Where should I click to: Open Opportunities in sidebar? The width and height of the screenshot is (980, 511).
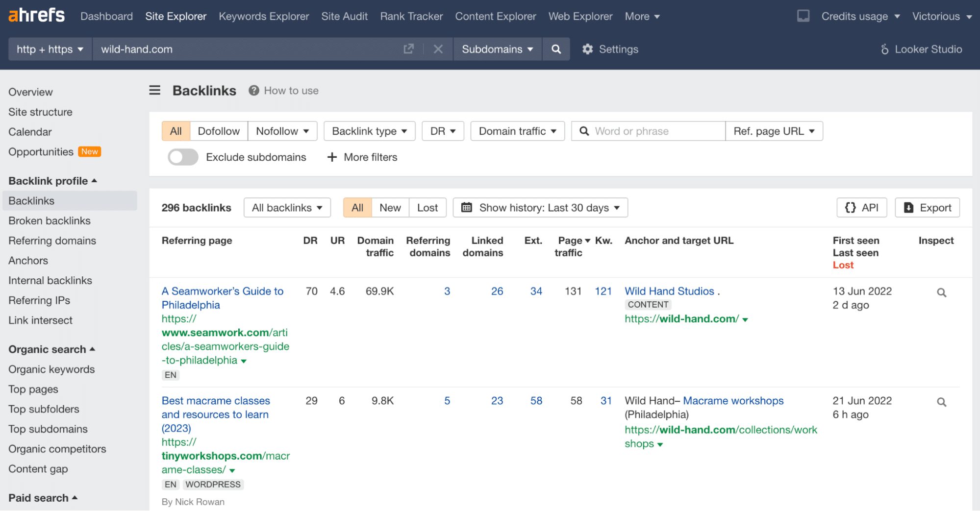point(41,152)
